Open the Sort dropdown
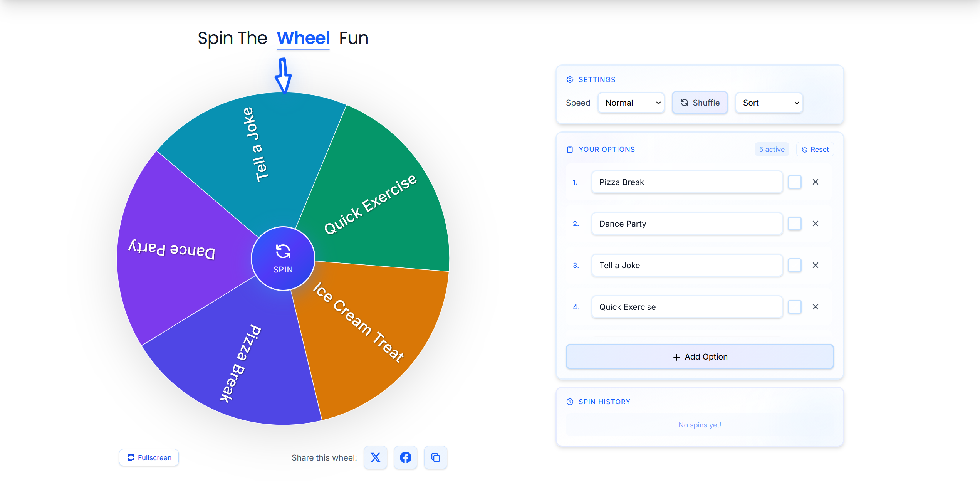Viewport: 980px width, 501px height. pos(769,103)
